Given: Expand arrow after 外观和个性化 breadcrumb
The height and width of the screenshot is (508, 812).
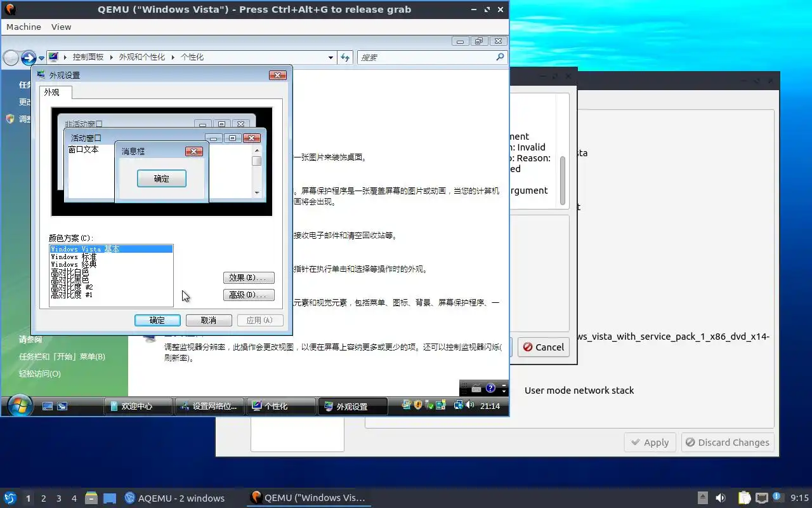Looking at the screenshot, I should (173, 57).
